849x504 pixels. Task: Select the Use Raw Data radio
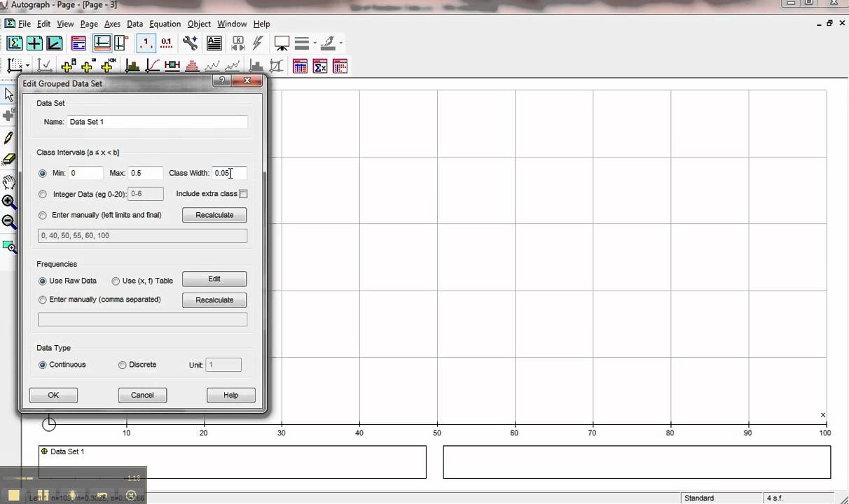(43, 281)
